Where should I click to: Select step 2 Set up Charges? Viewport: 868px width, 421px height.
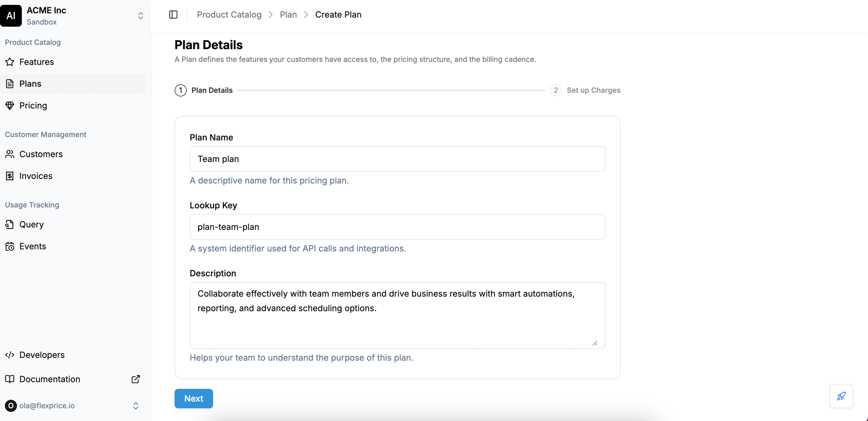pos(585,90)
